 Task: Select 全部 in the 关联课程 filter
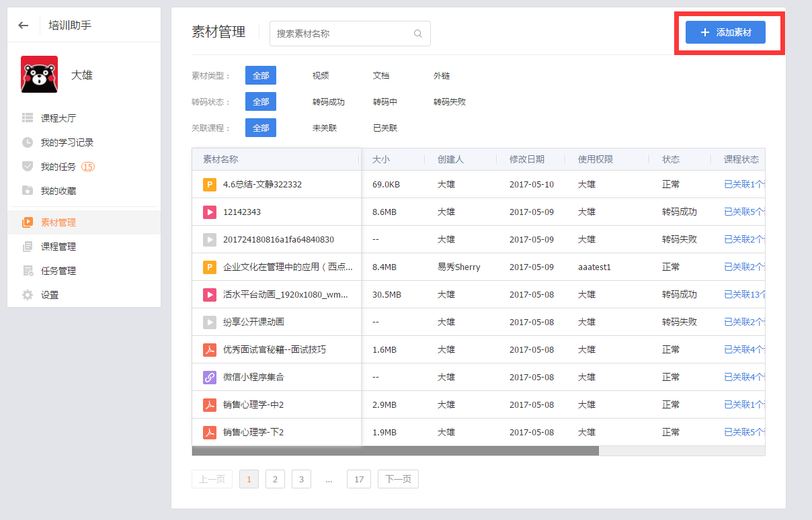click(x=261, y=128)
